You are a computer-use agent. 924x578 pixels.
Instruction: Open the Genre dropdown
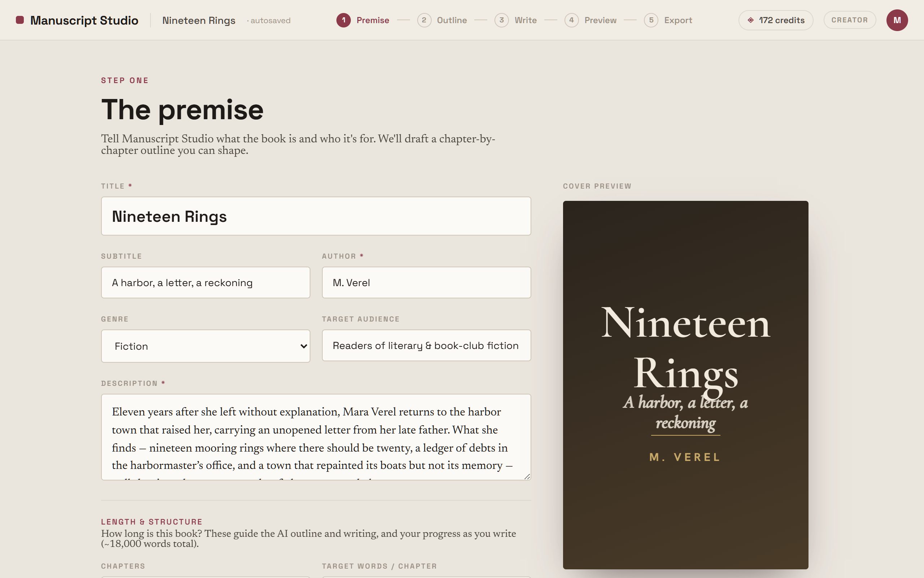[205, 346]
